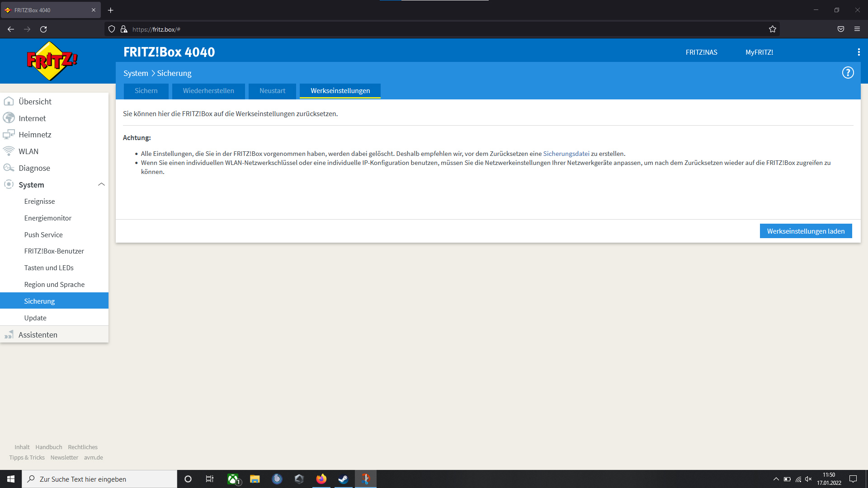Click the Internet globe icon

pyautogui.click(x=9, y=118)
